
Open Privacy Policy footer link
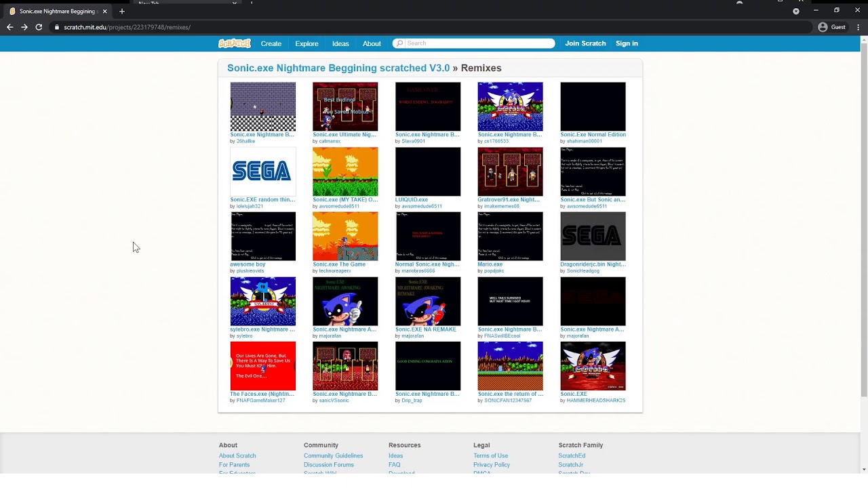(492, 465)
